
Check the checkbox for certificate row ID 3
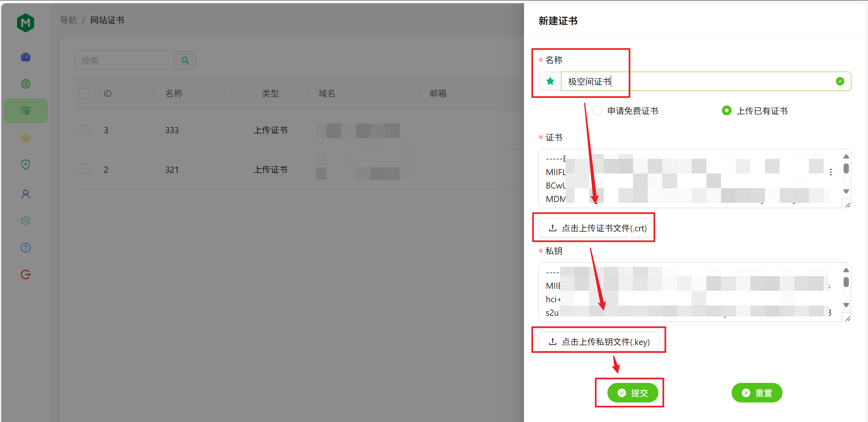(84, 130)
